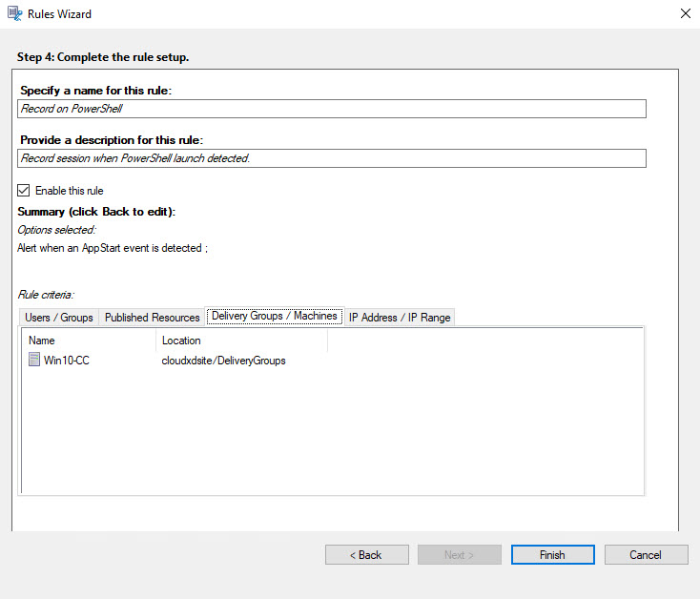Select the Delivery Groups / Machines tab
The image size is (700, 599).
click(x=274, y=316)
